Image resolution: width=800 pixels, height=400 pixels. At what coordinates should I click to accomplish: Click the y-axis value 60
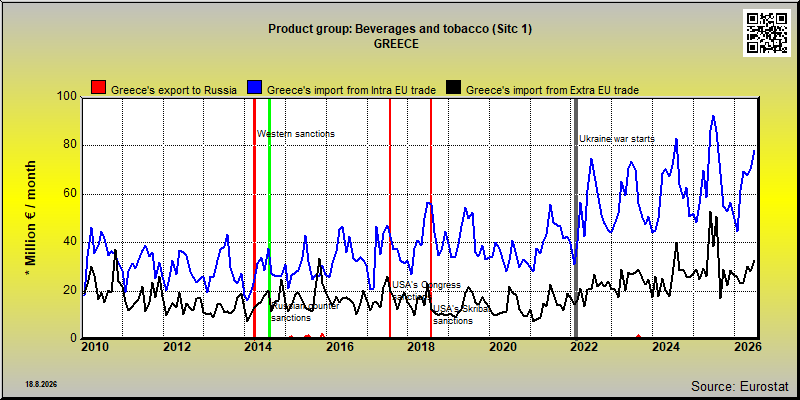pyautogui.click(x=70, y=194)
